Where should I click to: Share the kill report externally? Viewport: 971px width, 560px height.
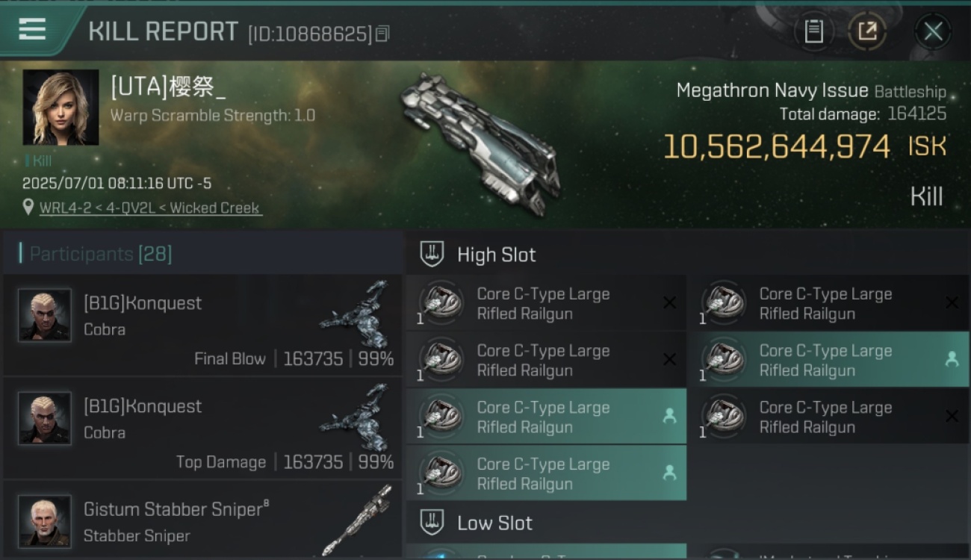point(867,31)
